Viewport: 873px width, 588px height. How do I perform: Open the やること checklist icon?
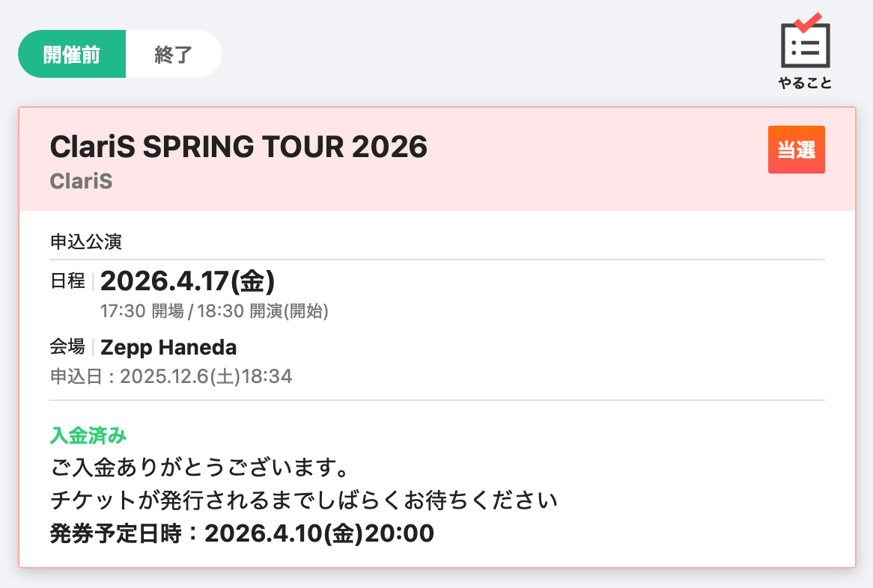805,45
